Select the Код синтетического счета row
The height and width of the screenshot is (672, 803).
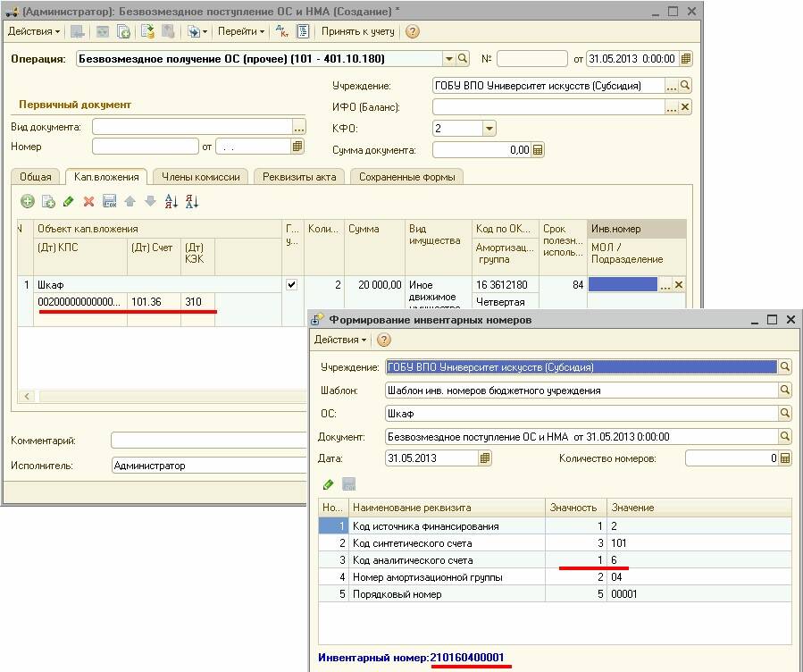click(556, 543)
